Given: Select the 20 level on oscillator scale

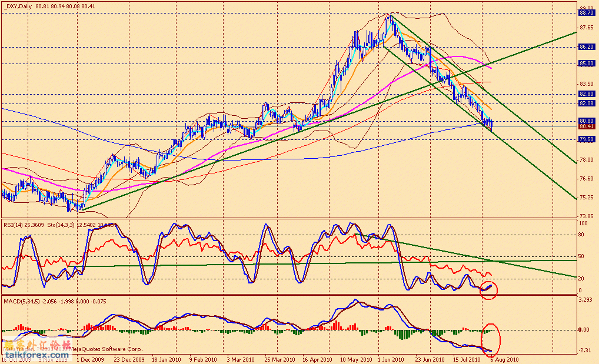Looking at the screenshot, I should tap(581, 279).
